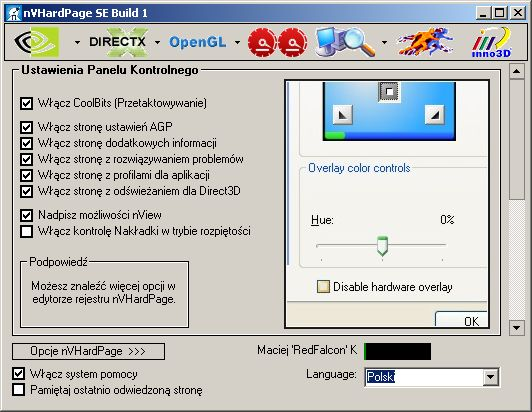Toggle Włącz stronę z odświeżaniem dla Direct3D
The image size is (532, 412).
coord(26,191)
